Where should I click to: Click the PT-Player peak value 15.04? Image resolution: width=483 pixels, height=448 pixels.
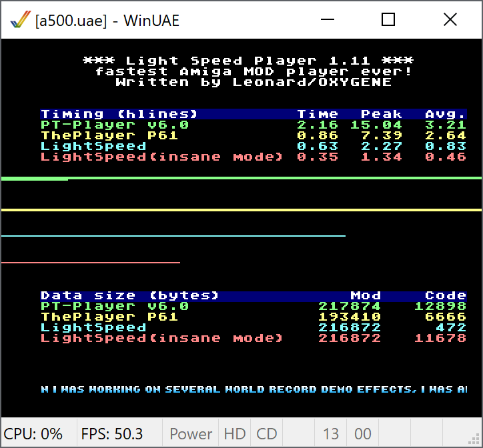coord(376,125)
